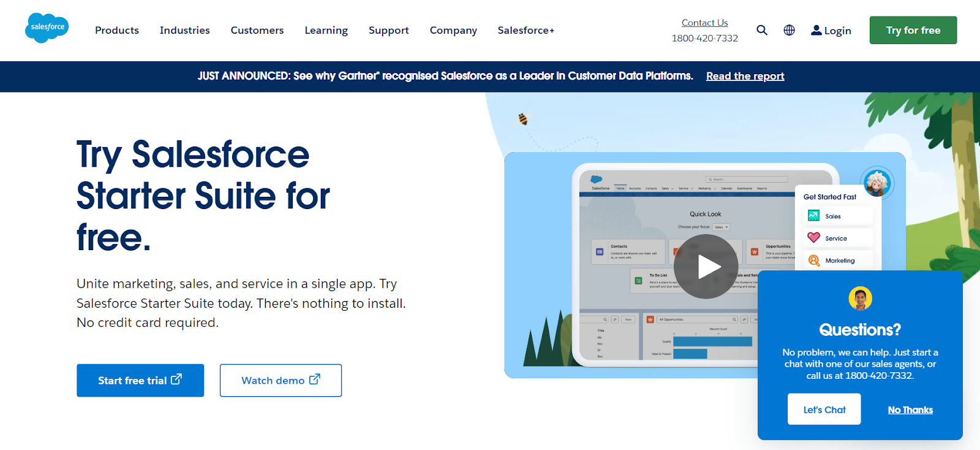Click the Try Salesforce Starter Suite heading
The height and width of the screenshot is (450, 980).
[203, 196]
